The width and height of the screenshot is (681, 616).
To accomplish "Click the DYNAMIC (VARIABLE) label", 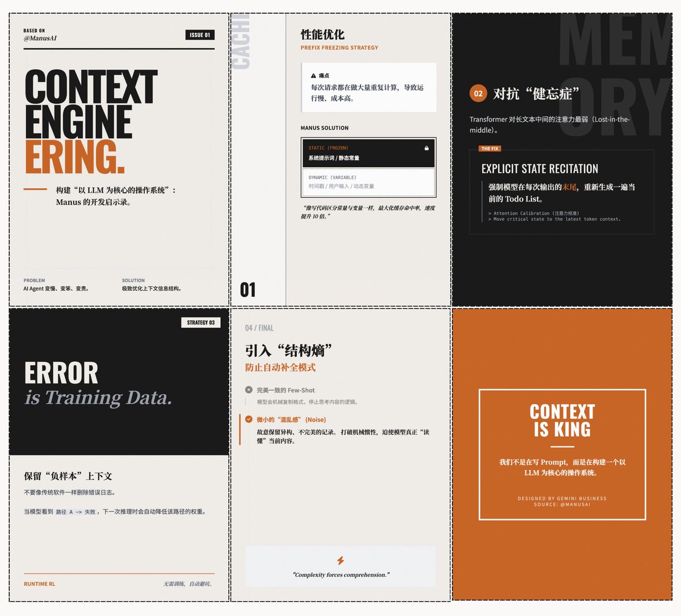I will click(x=333, y=178).
